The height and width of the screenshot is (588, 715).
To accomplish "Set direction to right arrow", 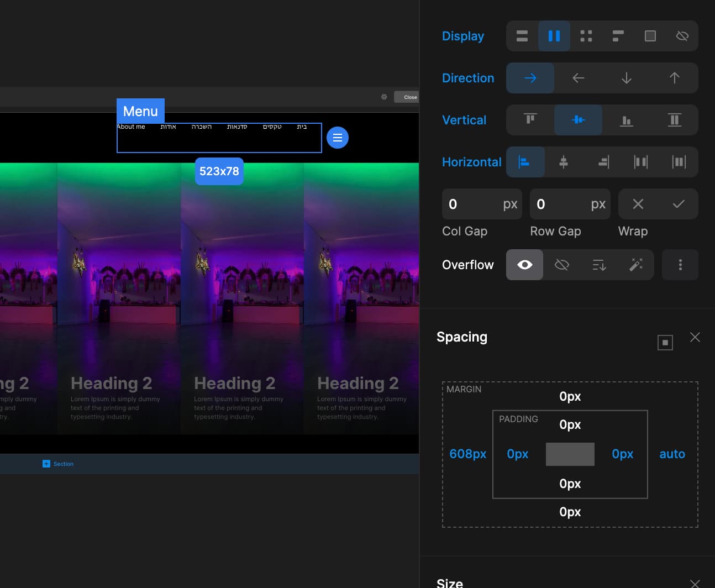I will coord(530,78).
